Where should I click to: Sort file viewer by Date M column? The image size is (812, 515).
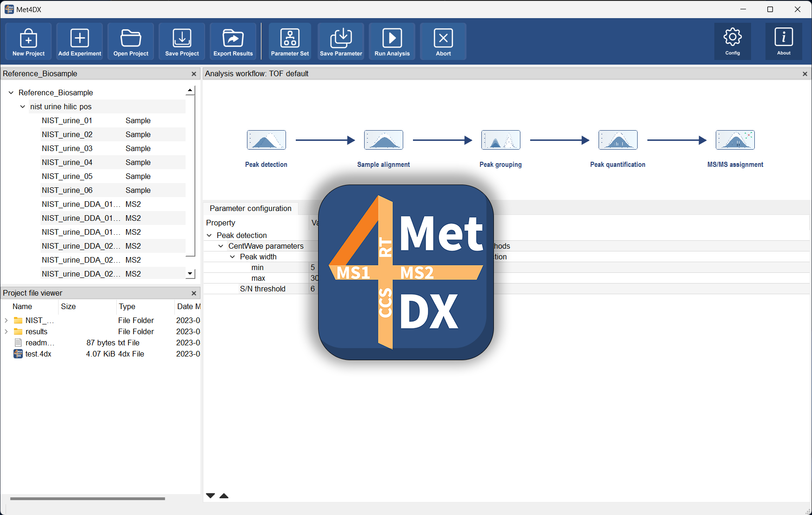pos(188,306)
